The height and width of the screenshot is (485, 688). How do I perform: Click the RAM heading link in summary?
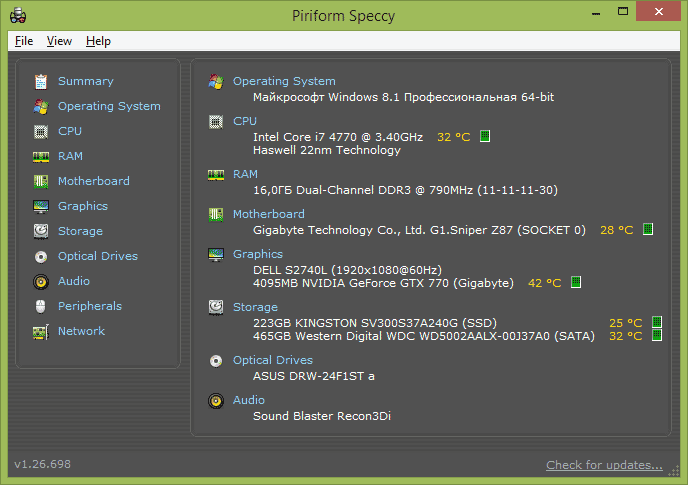coord(245,174)
